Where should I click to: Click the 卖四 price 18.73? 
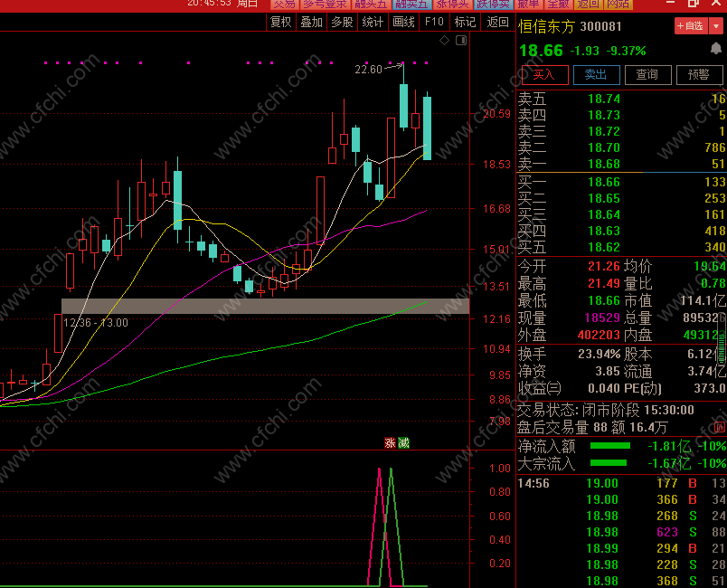(x=604, y=115)
